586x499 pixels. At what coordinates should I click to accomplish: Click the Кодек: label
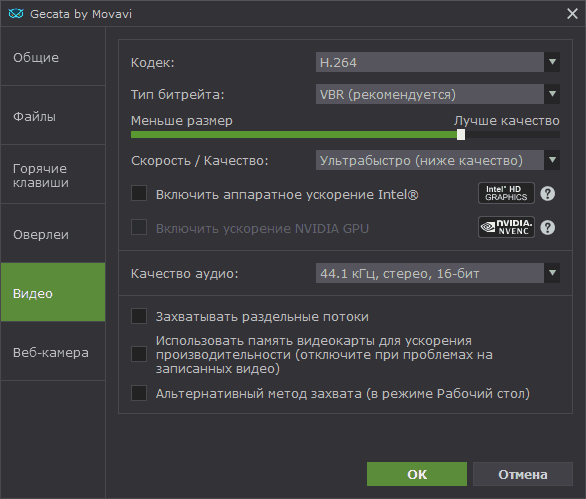pyautogui.click(x=152, y=62)
